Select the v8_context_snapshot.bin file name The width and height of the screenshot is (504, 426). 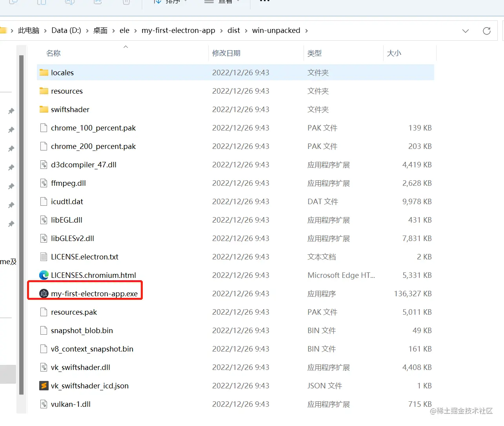coord(92,349)
